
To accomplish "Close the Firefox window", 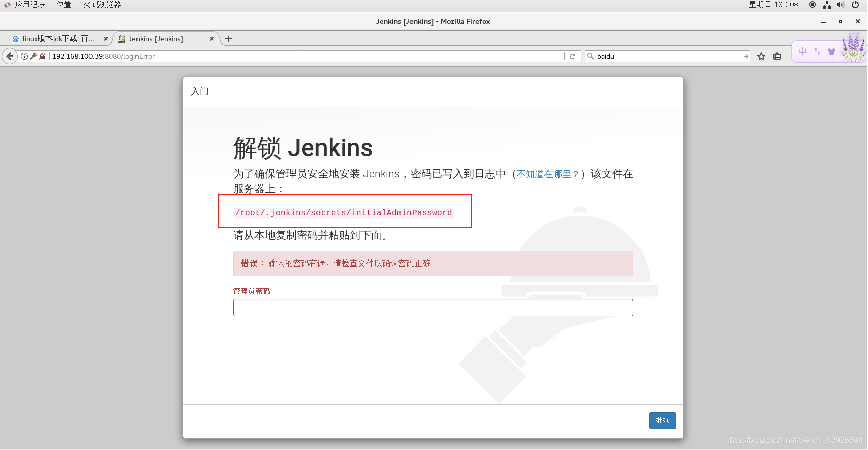I will 858,21.
